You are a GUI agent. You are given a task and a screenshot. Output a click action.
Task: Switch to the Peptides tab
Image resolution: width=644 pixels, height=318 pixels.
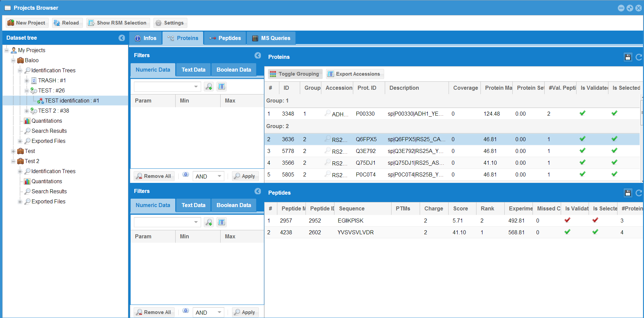point(225,38)
